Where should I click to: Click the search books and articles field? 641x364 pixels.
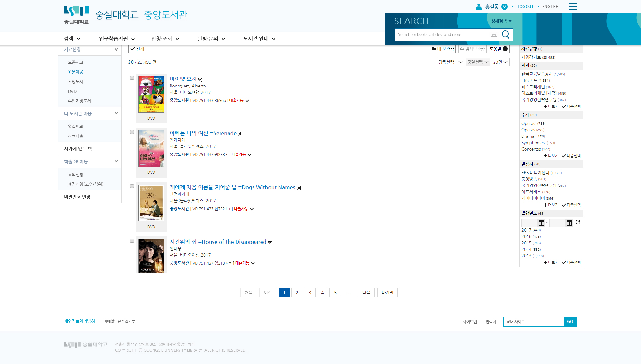442,35
